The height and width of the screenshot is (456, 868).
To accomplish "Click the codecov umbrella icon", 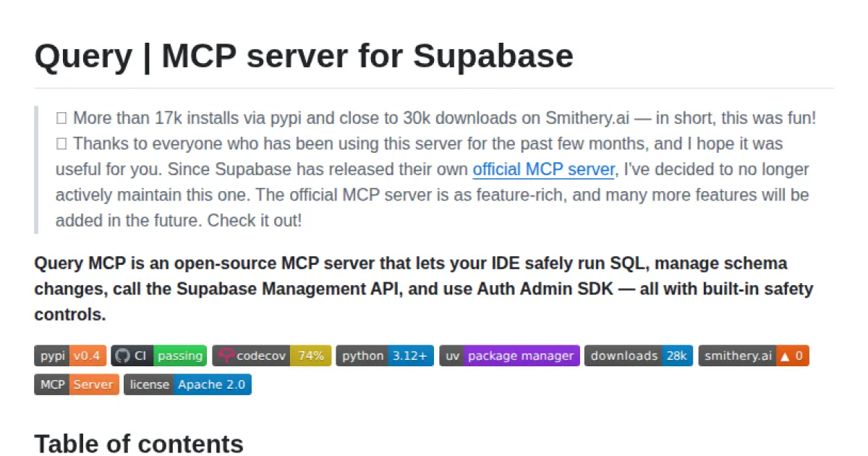I will (x=226, y=355).
